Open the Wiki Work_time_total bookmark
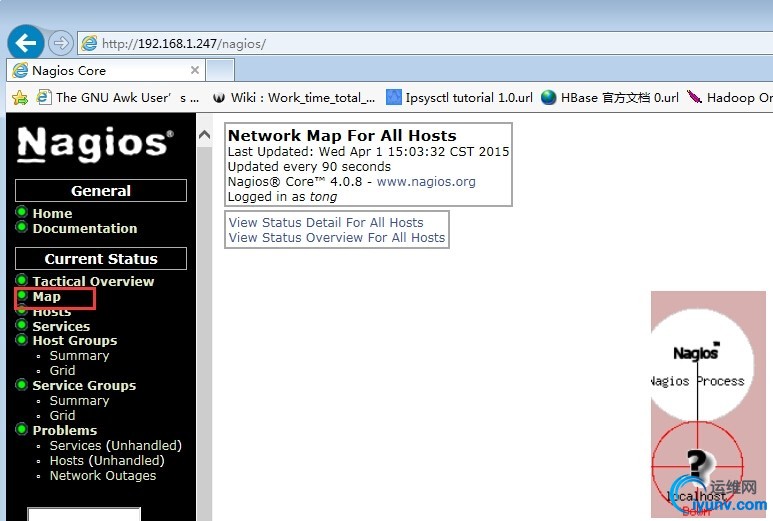Image resolution: width=773 pixels, height=521 pixels. [294, 98]
